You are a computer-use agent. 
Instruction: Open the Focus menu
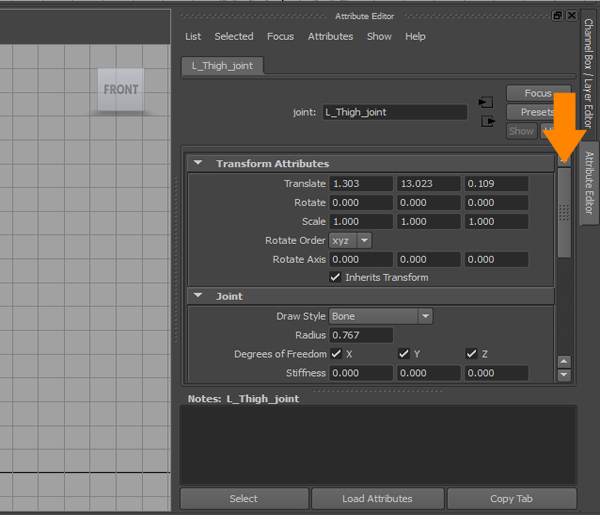[x=280, y=36]
